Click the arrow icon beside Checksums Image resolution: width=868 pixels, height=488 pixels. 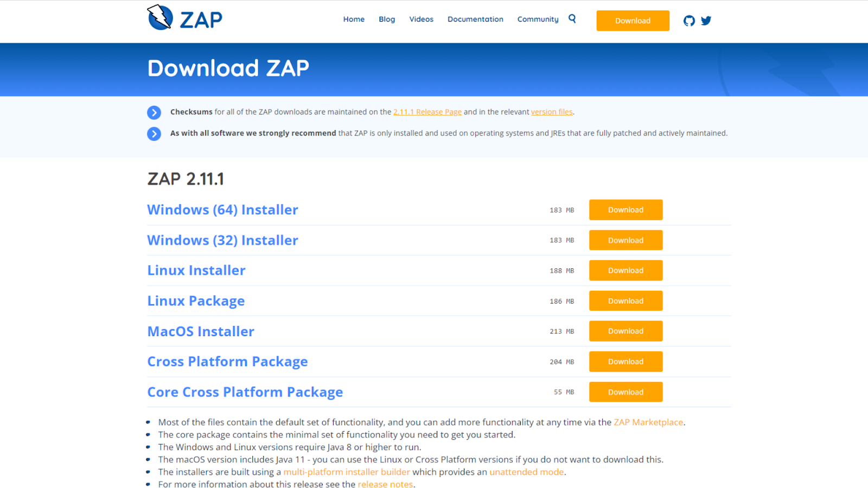154,112
